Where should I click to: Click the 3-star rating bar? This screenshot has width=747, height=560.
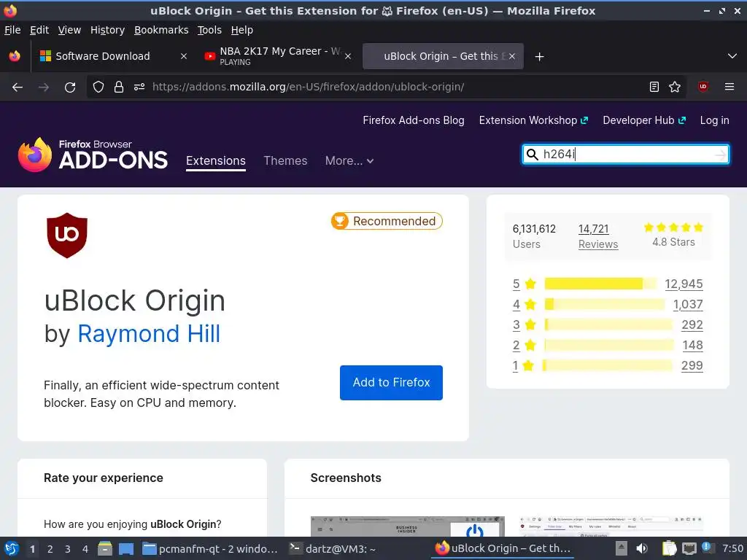click(x=608, y=324)
